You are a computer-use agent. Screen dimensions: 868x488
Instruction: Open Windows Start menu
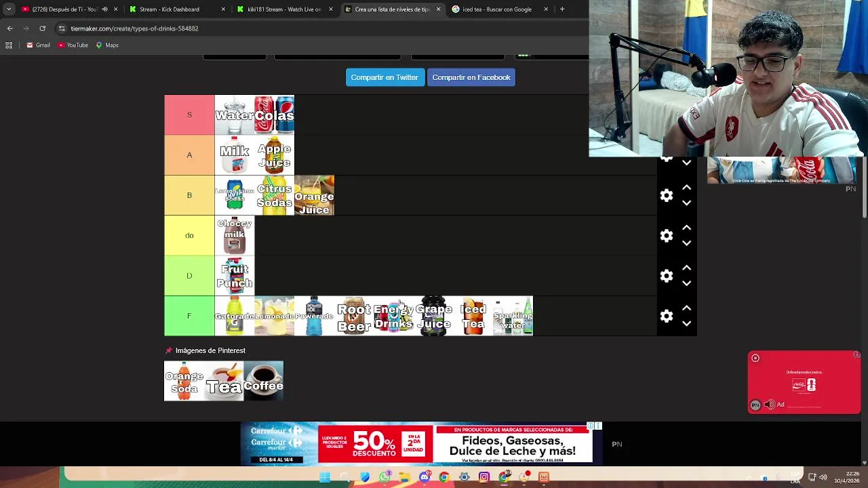pyautogui.click(x=325, y=477)
